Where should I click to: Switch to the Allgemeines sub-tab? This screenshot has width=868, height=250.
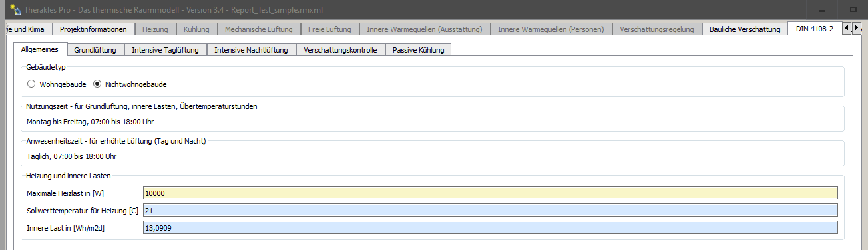pos(40,49)
